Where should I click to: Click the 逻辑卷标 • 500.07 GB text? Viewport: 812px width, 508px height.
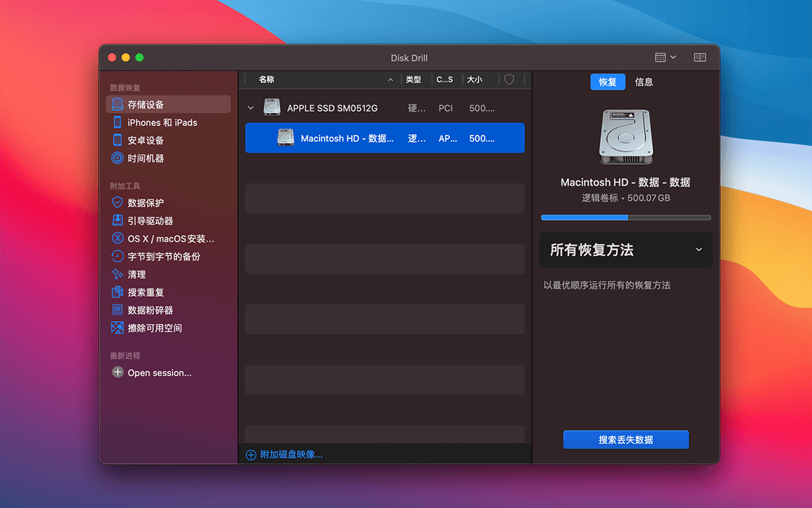tap(626, 198)
